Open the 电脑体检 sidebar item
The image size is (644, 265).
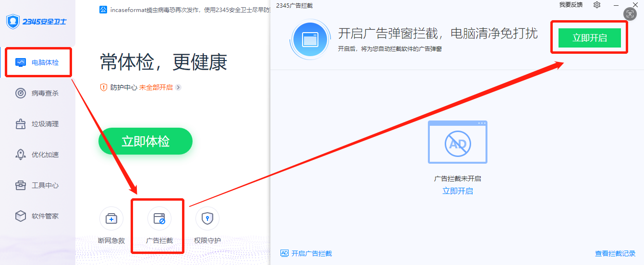pos(38,62)
